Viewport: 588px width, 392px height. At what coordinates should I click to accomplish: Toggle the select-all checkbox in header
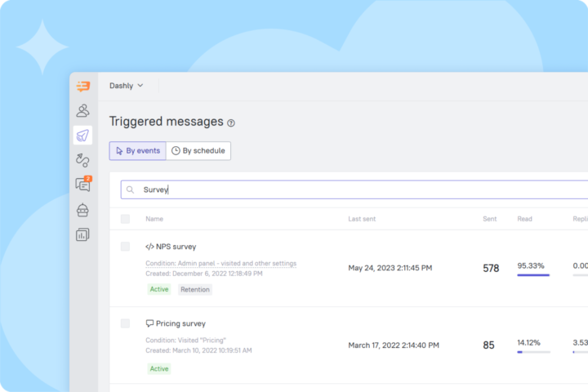pyautogui.click(x=125, y=219)
